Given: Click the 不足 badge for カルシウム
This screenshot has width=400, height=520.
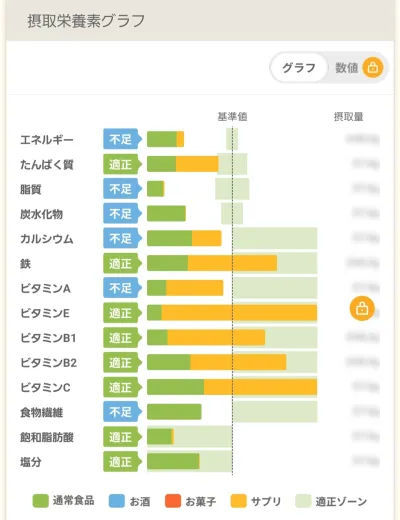Looking at the screenshot, I should (x=122, y=238).
